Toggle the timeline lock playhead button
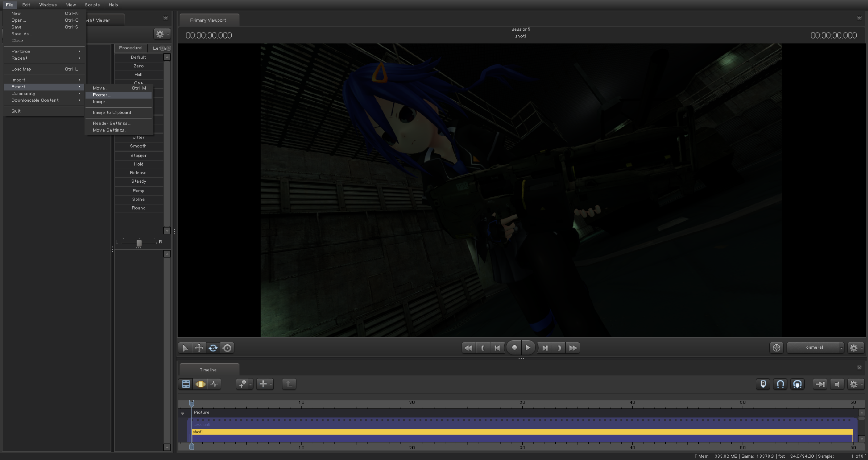The width and height of the screenshot is (868, 460). coord(763,384)
